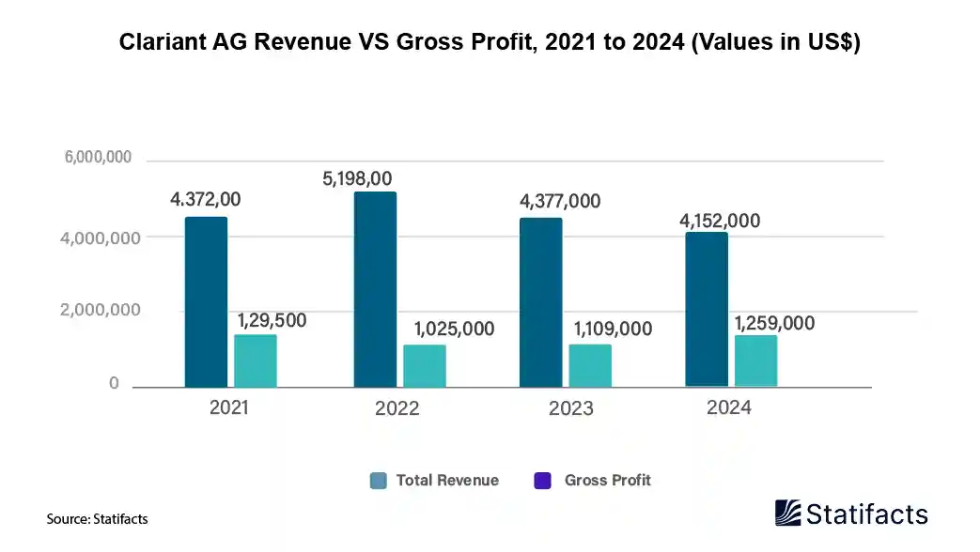Click the 0 y-axis label
The height and width of the screenshot is (552, 980).
click(x=114, y=383)
